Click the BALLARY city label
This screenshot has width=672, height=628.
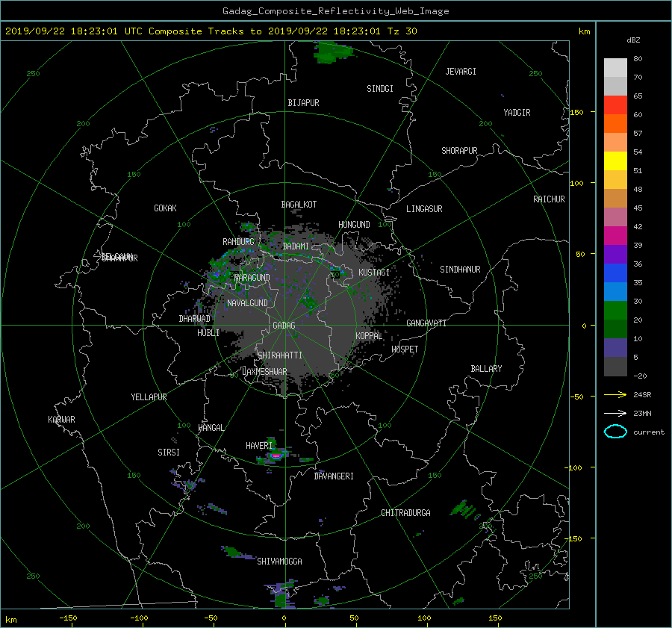point(486,369)
